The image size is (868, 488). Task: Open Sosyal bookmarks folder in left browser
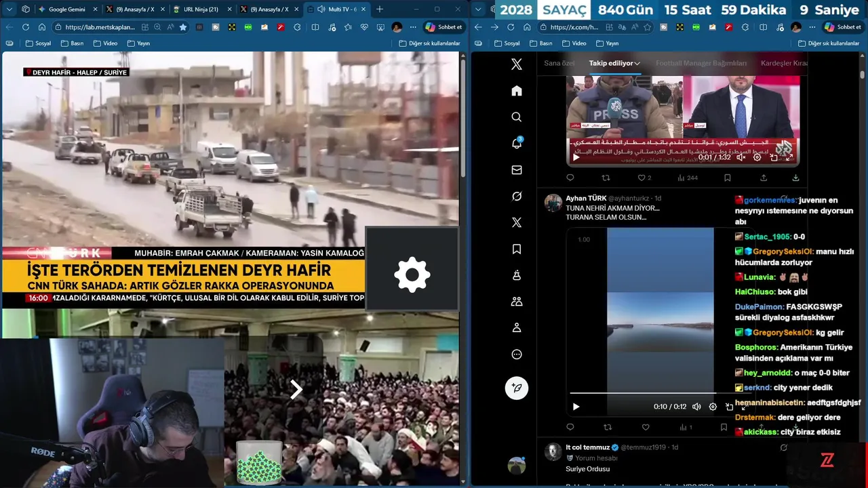click(39, 43)
